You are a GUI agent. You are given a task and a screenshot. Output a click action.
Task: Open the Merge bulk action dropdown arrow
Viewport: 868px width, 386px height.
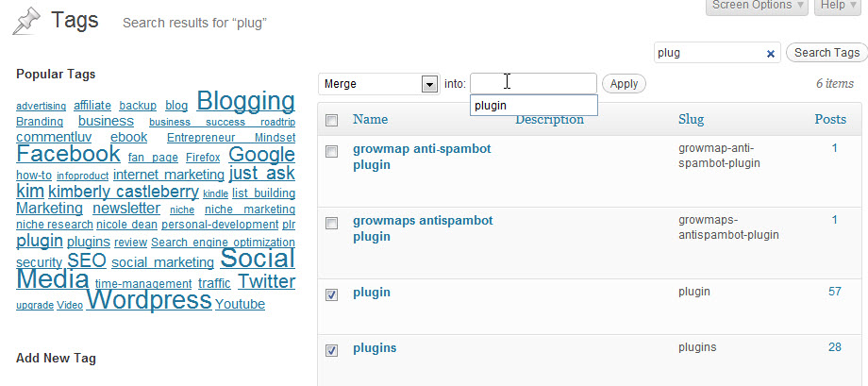(429, 84)
